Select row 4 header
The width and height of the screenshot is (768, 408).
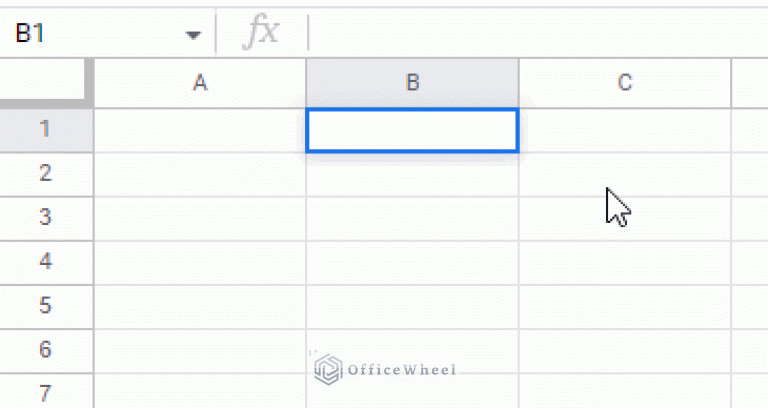[47, 262]
